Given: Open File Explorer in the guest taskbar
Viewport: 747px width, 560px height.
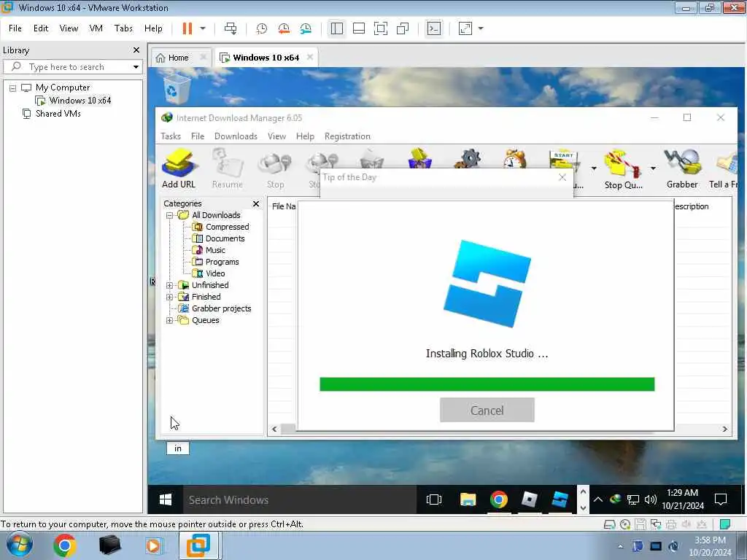Looking at the screenshot, I should point(468,499).
